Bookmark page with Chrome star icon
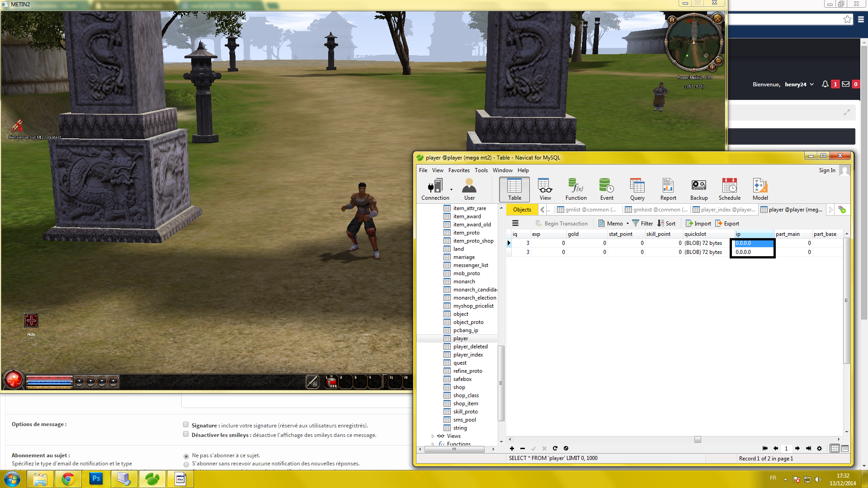The image size is (868, 488). [x=847, y=19]
